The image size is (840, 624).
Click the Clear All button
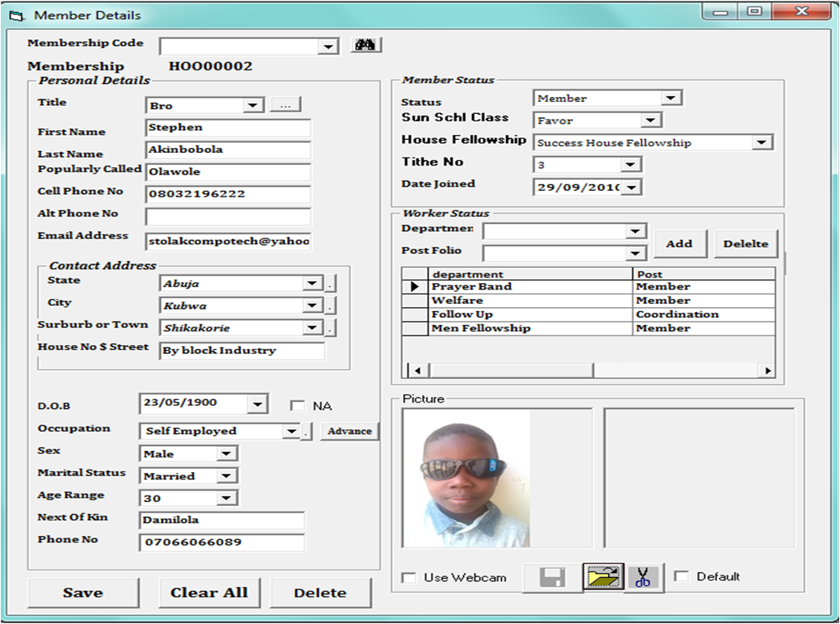click(209, 592)
